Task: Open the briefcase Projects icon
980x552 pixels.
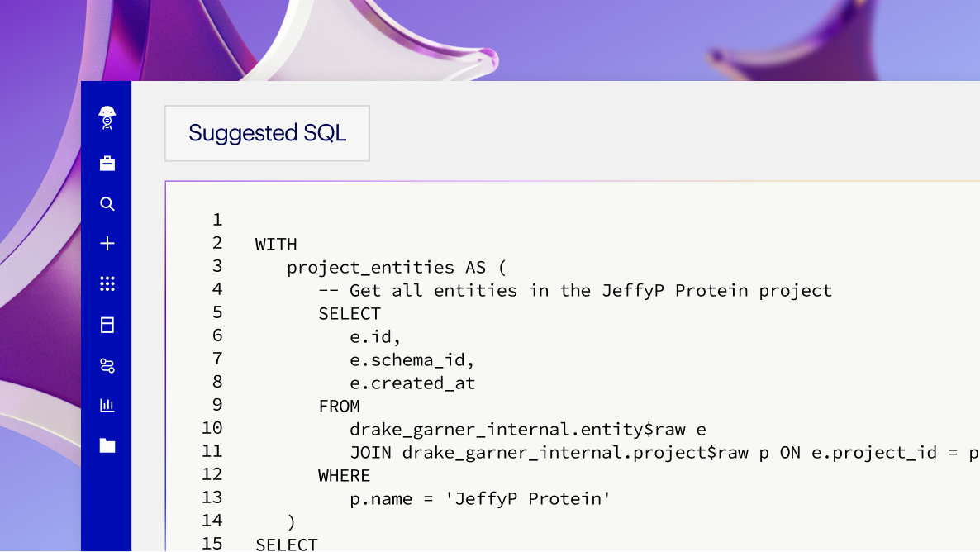Action: [x=107, y=164]
